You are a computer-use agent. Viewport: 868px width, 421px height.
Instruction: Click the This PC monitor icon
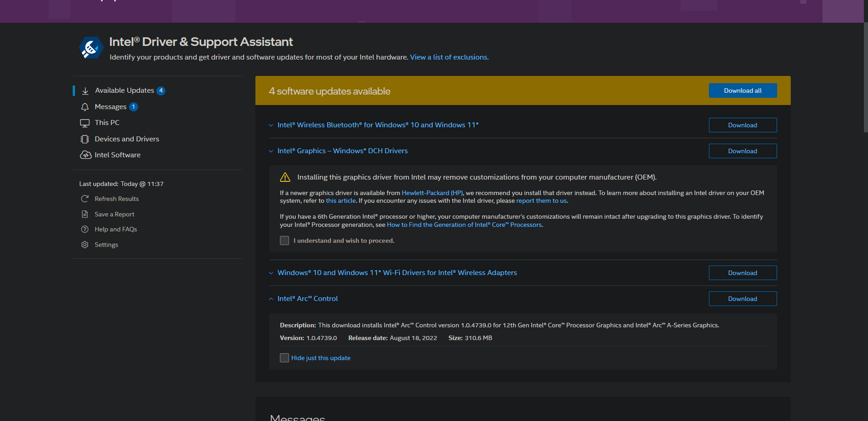pyautogui.click(x=85, y=123)
